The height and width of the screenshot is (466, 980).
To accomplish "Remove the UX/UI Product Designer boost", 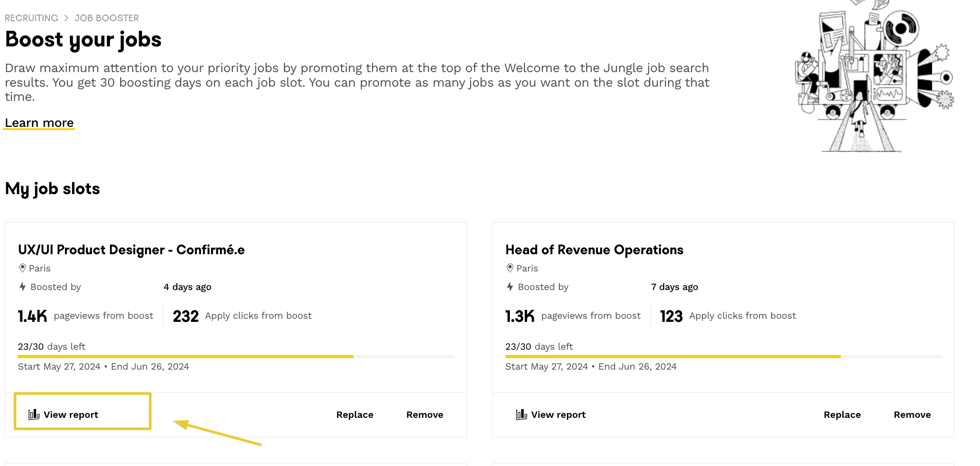I will click(425, 415).
